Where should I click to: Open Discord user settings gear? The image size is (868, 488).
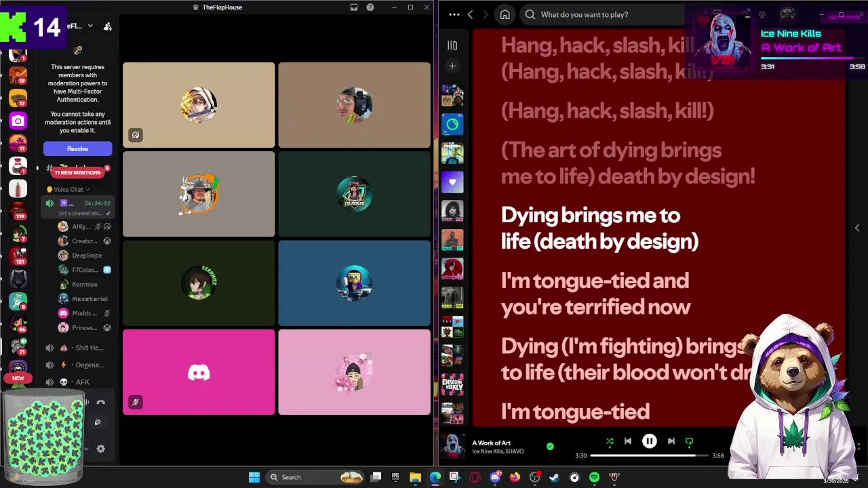100,449
